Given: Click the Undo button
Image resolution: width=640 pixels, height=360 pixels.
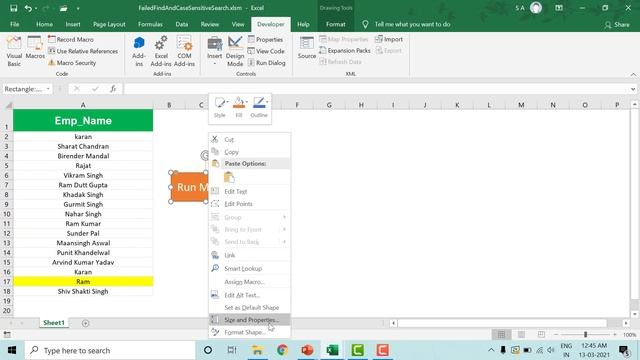Looking at the screenshot, I should [27, 8].
